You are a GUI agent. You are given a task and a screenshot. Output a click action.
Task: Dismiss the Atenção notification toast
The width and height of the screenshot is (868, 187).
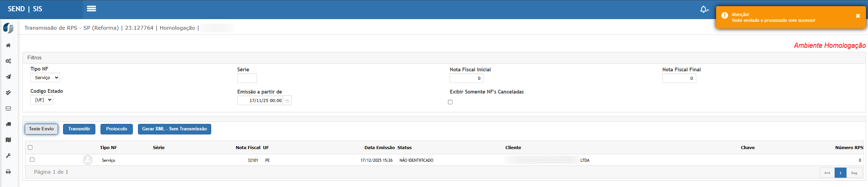coord(858,16)
